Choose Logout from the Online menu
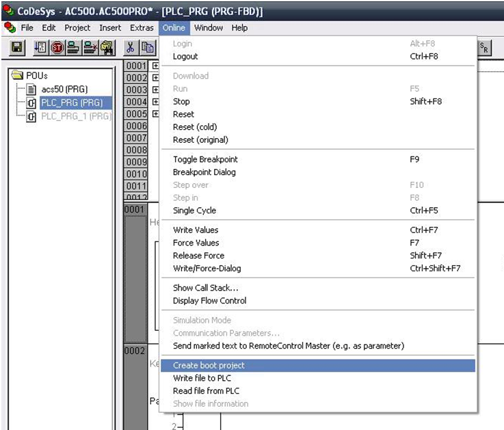The height and width of the screenshot is (430, 504). tap(185, 57)
